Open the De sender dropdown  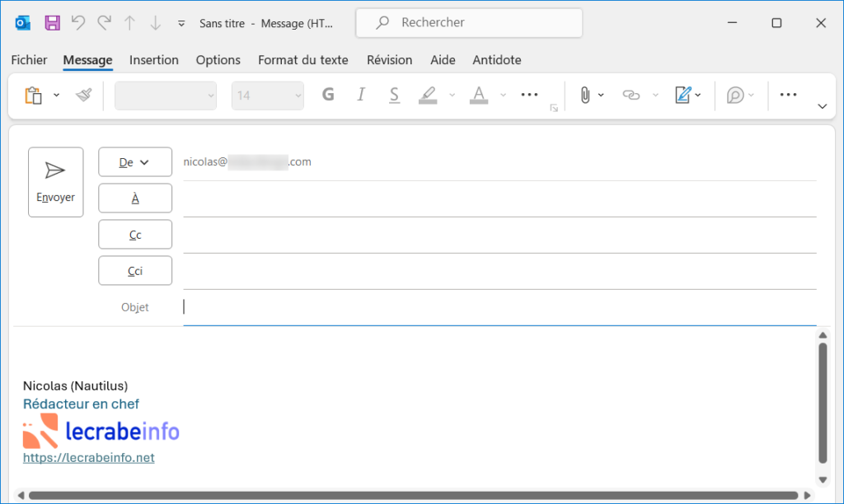point(134,161)
